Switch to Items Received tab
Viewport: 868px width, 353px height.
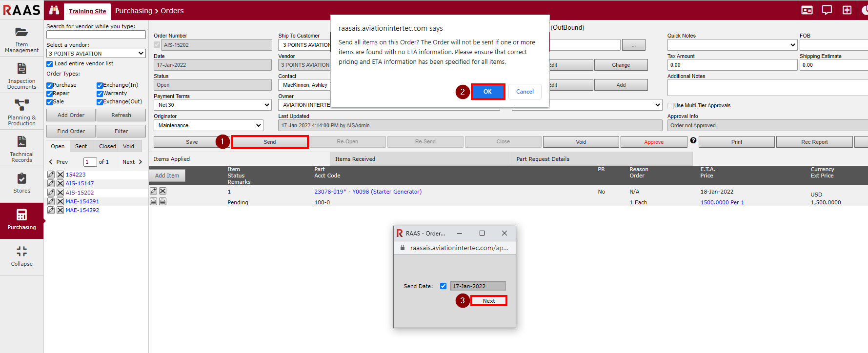[355, 159]
